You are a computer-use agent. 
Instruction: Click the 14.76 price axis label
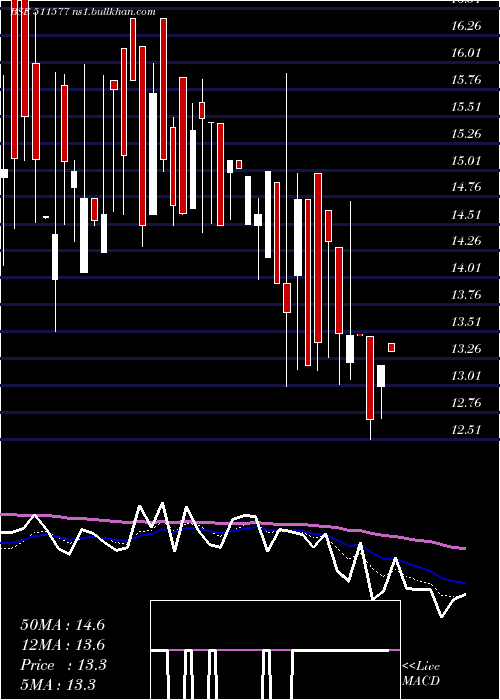[x=466, y=187]
